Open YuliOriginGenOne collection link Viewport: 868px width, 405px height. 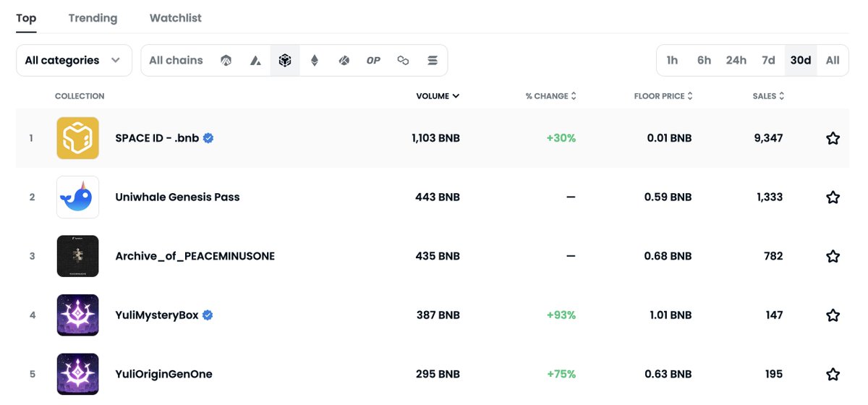coord(163,374)
